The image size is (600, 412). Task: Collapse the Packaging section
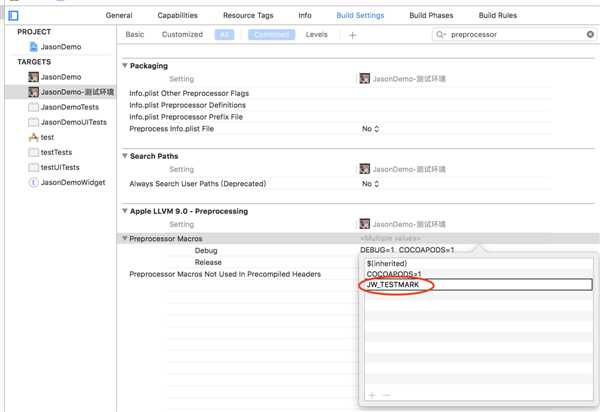[x=125, y=65]
